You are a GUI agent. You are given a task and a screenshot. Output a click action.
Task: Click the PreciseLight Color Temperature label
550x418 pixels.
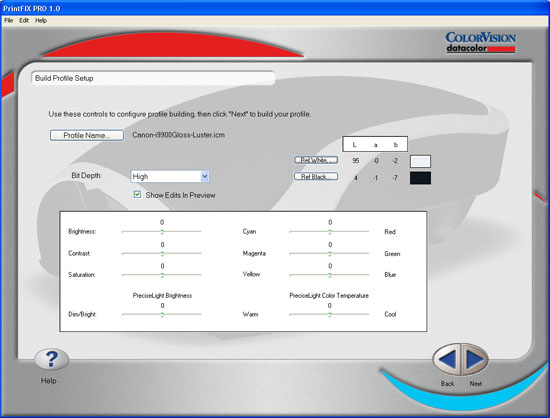[329, 296]
